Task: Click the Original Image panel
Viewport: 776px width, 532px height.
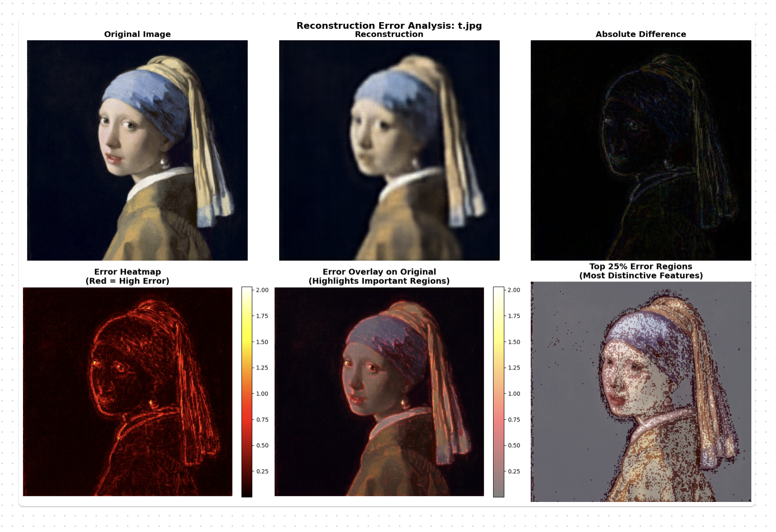Action: coord(137,150)
